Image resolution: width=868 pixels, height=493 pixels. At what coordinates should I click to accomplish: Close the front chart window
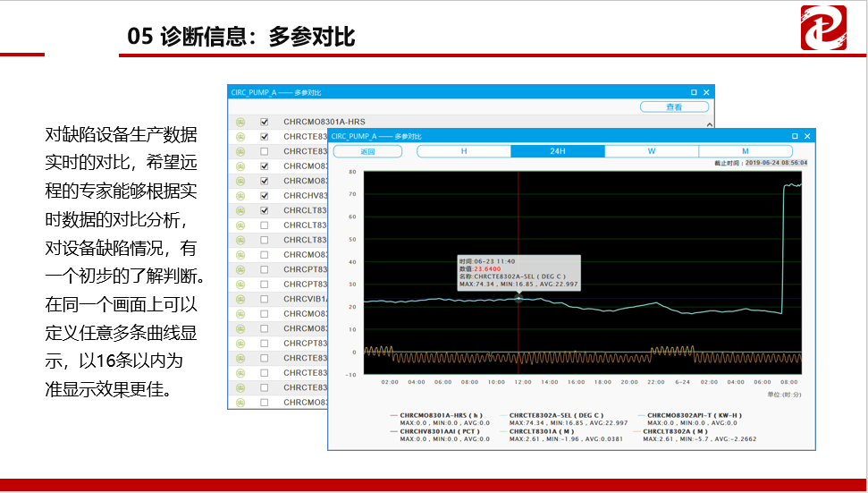coord(807,136)
